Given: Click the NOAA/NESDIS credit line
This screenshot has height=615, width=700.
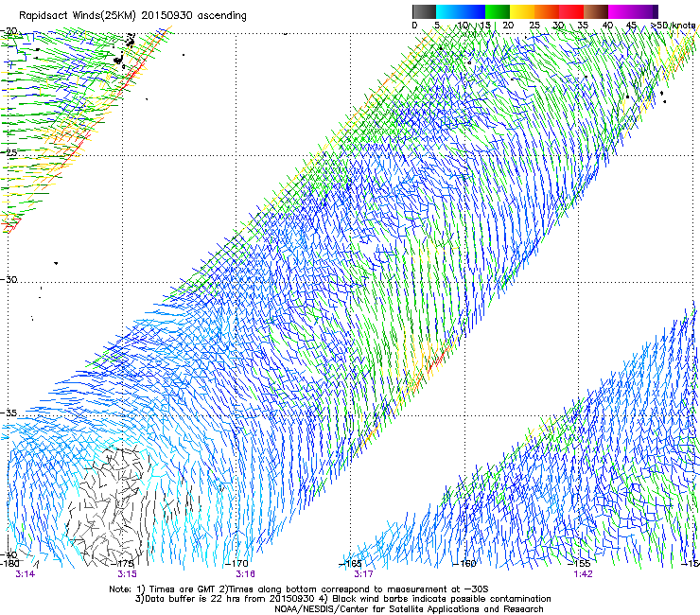Looking at the screenshot, I should [x=409, y=609].
